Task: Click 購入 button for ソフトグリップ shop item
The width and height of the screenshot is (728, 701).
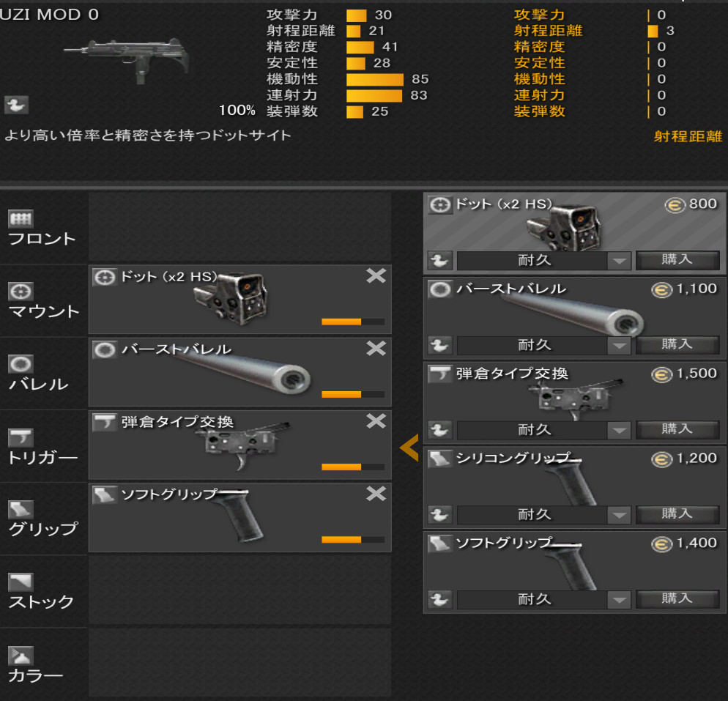Action: pyautogui.click(x=677, y=599)
